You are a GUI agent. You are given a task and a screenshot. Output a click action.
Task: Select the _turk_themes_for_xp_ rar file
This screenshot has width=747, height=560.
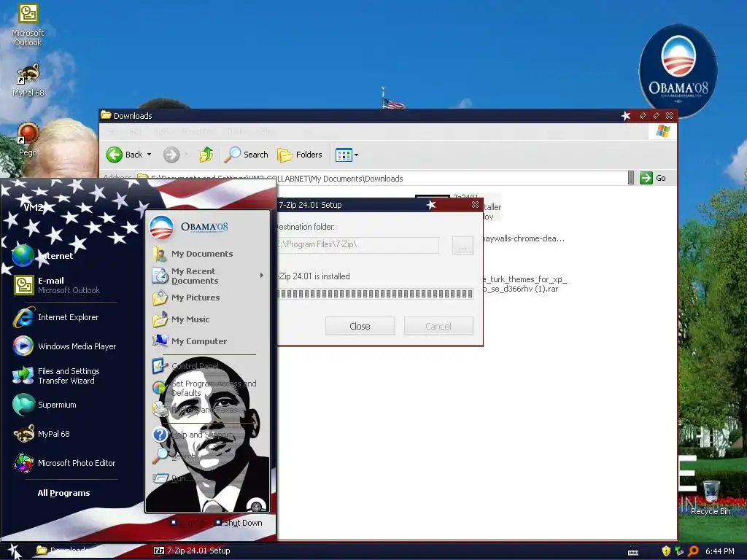tap(524, 284)
